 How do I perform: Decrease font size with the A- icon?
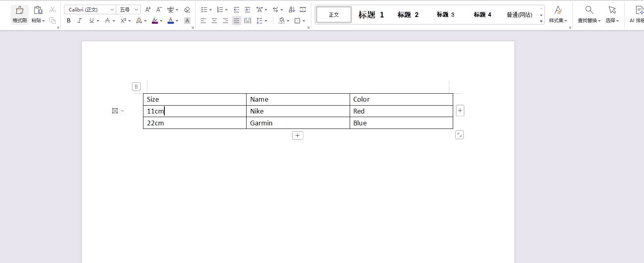[x=159, y=9]
